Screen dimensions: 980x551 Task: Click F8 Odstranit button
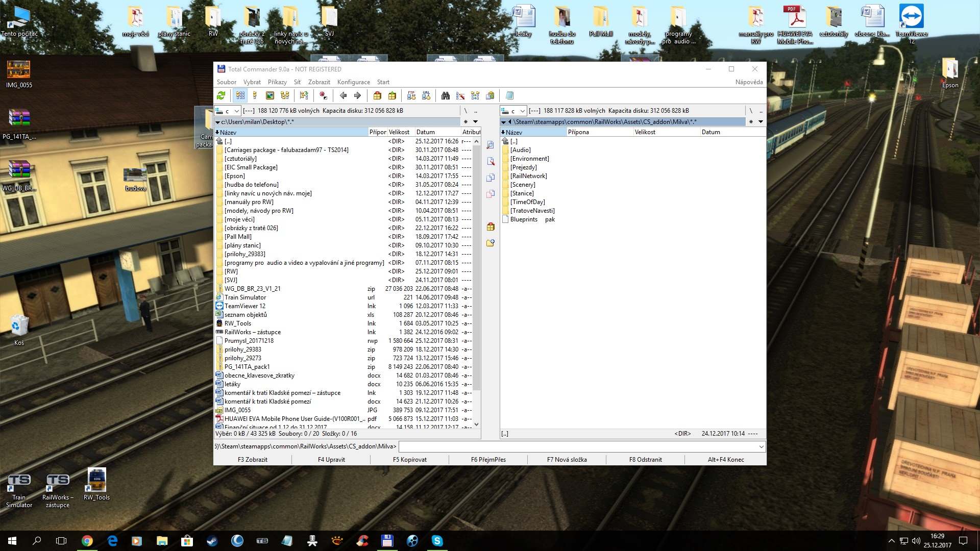click(646, 460)
